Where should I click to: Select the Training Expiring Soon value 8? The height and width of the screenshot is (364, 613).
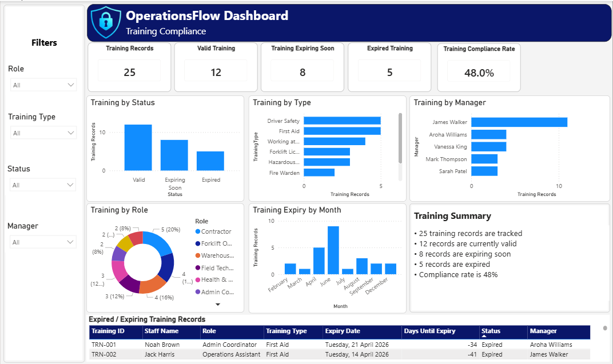coord(302,72)
